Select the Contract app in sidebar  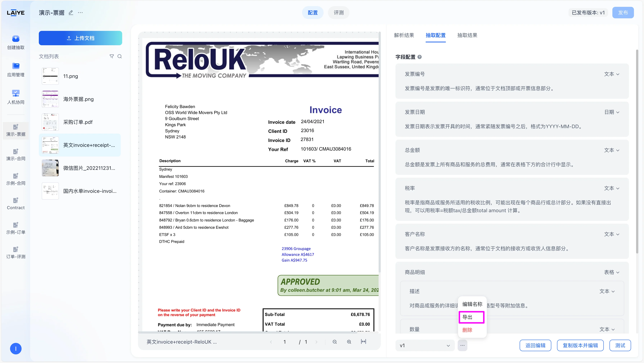(15, 204)
